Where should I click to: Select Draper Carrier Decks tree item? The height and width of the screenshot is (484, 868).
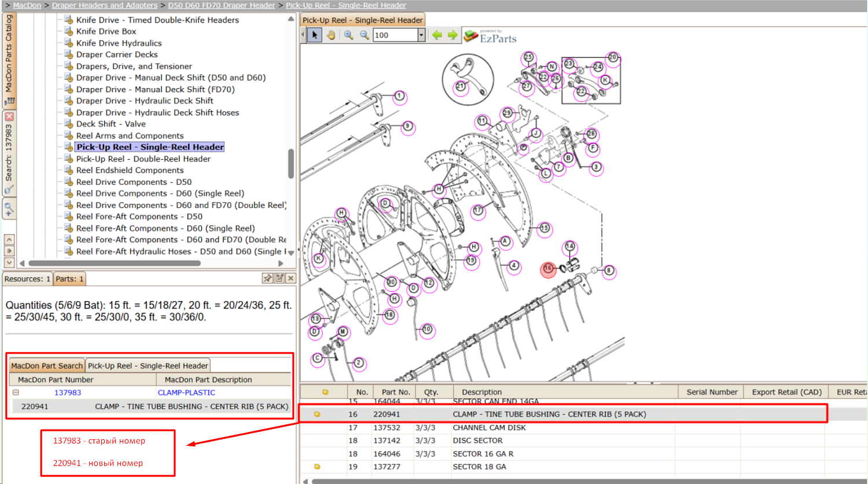117,54
